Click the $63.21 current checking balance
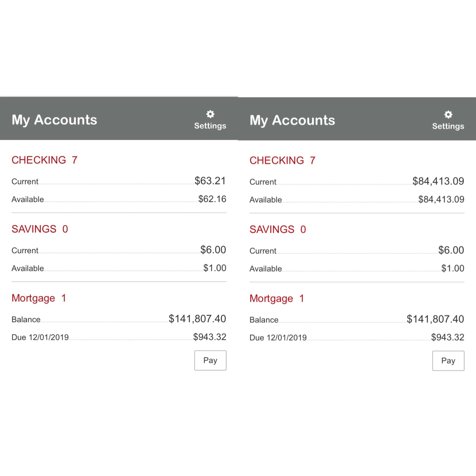476x476 pixels. click(x=210, y=181)
